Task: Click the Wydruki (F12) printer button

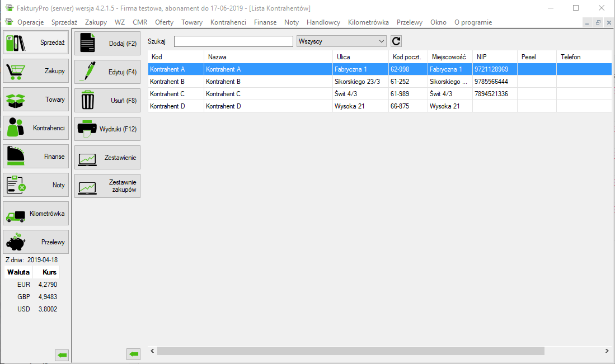Action: pyautogui.click(x=107, y=129)
